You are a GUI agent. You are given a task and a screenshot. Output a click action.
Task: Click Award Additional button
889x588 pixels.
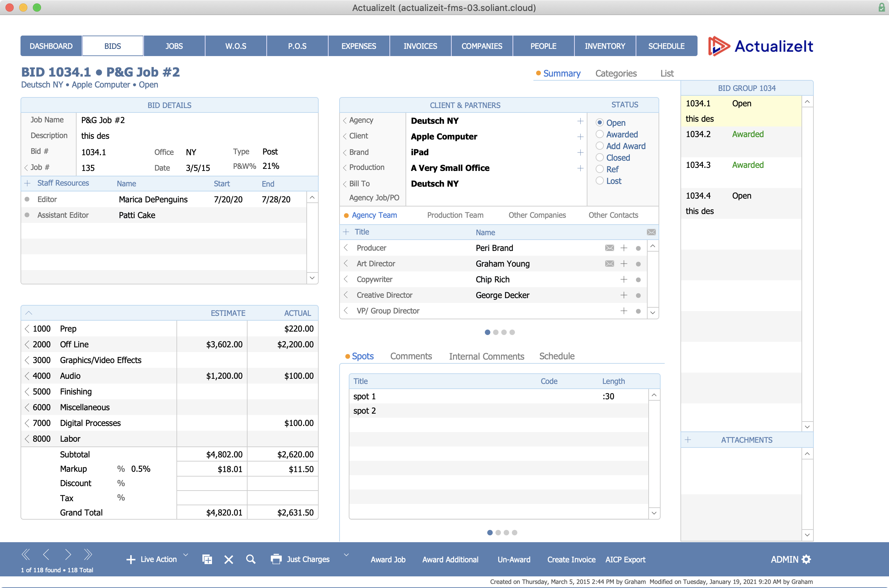(450, 560)
